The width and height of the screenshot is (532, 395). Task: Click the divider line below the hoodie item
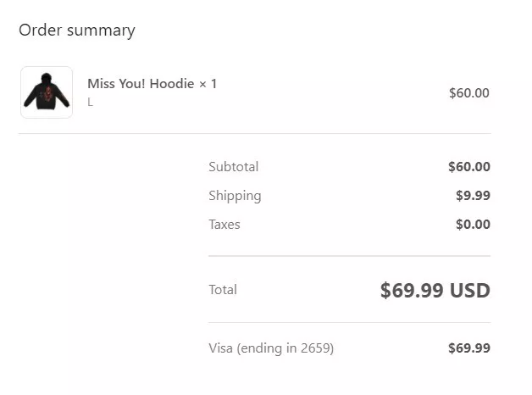point(255,133)
